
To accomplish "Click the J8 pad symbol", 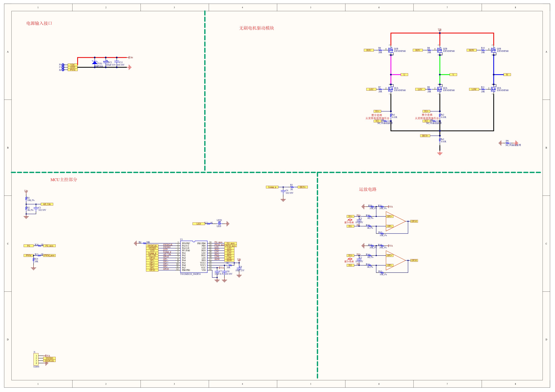I will point(63,70).
